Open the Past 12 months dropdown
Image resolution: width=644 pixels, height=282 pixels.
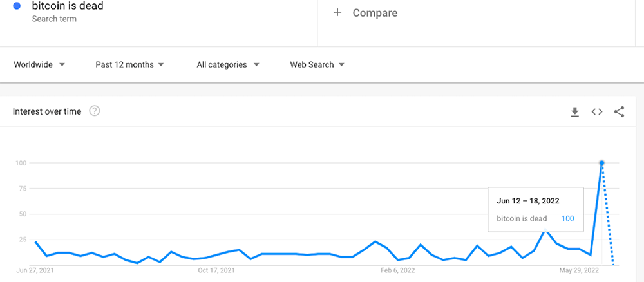[x=130, y=64]
